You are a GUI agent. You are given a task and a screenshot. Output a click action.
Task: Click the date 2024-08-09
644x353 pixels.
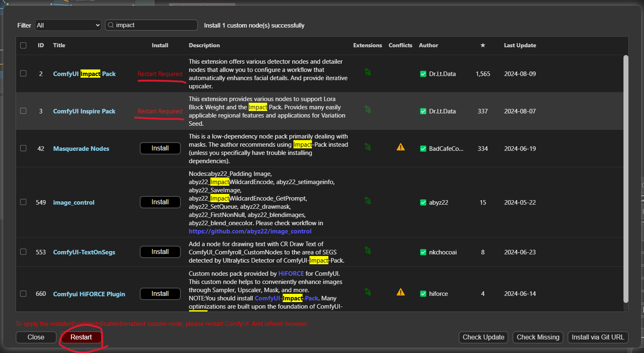520,74
